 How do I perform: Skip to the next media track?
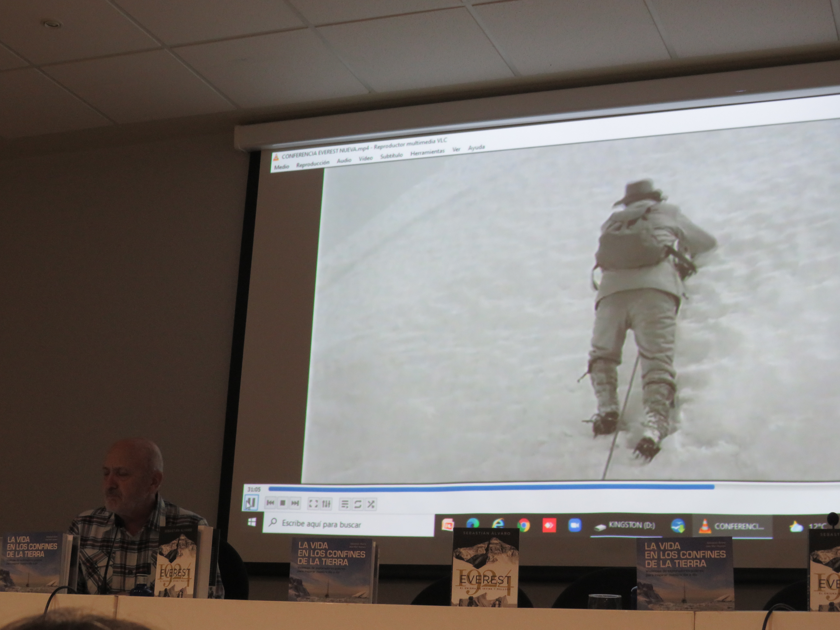tap(295, 503)
